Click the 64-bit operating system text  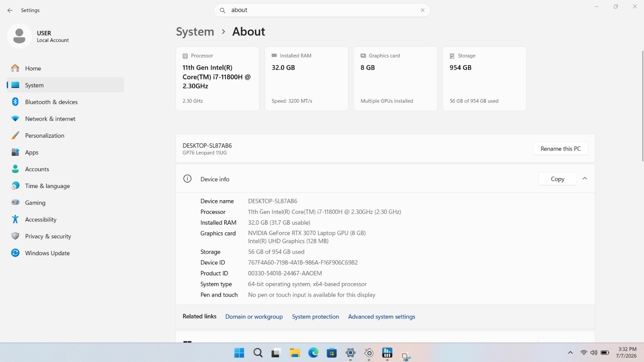point(307,284)
